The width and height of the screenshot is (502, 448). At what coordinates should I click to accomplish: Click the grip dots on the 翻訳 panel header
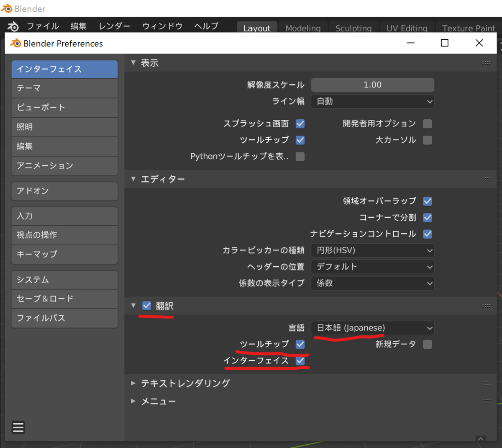pyautogui.click(x=486, y=306)
